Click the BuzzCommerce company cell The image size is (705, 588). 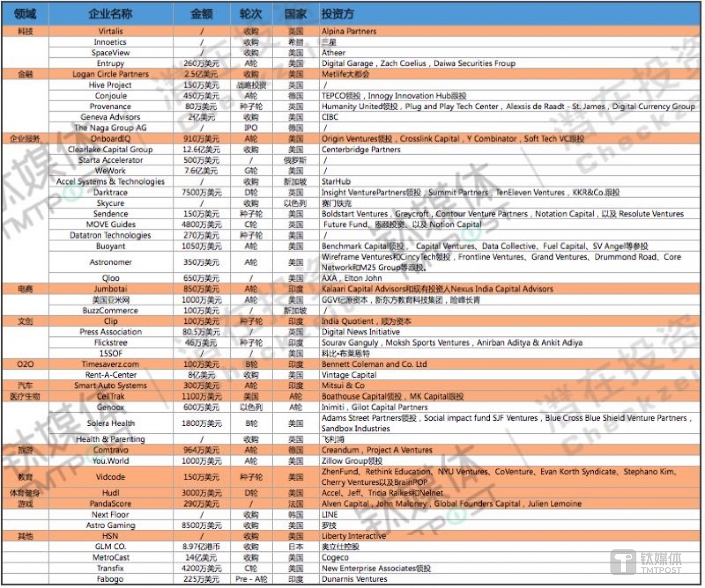pos(111,311)
